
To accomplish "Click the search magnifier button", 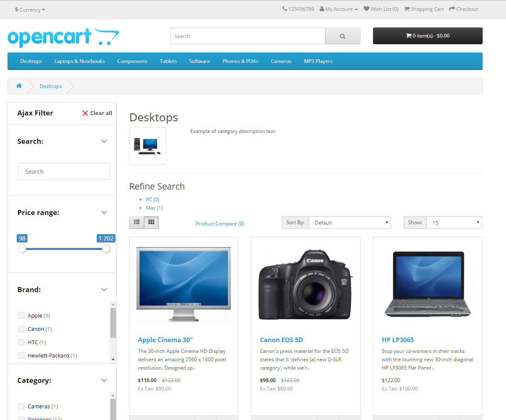I will pyautogui.click(x=342, y=36).
